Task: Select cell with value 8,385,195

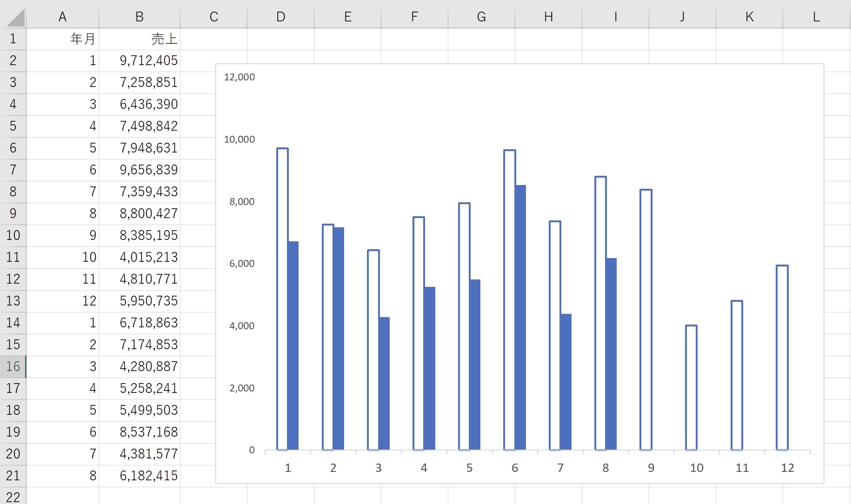Action: point(140,236)
